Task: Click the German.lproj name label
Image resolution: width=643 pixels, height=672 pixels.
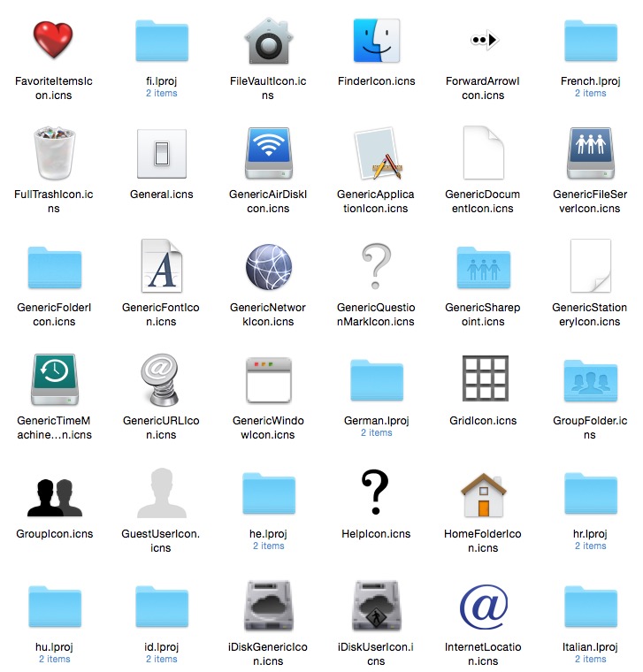Action: click(x=377, y=420)
